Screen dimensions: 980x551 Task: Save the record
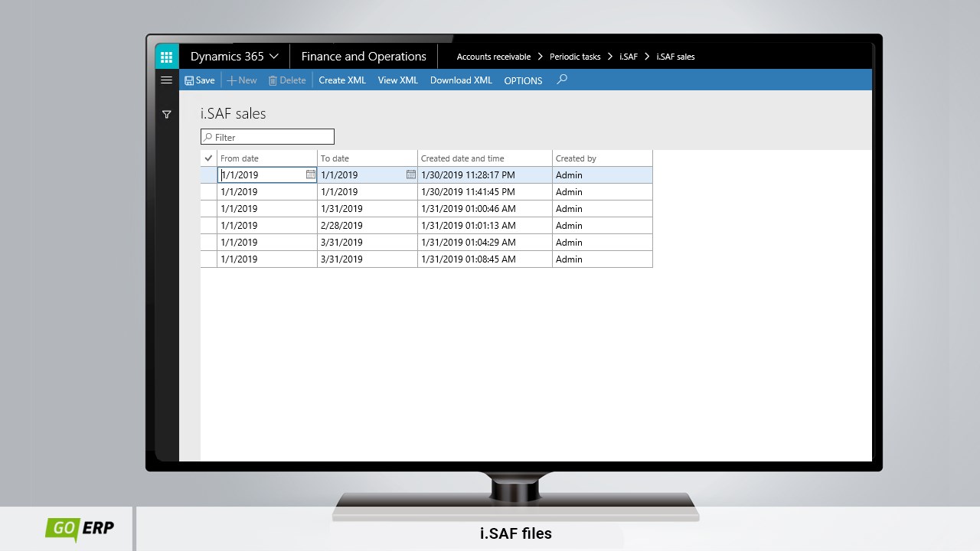click(x=200, y=80)
